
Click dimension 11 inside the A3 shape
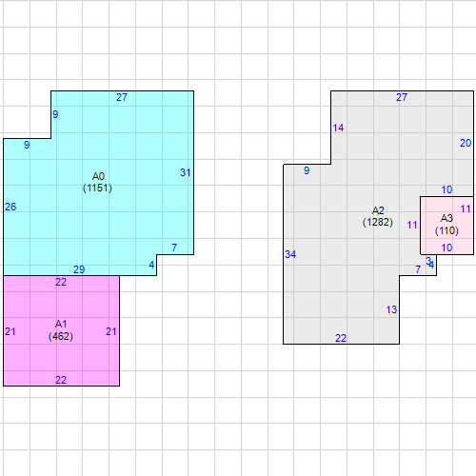click(466, 208)
